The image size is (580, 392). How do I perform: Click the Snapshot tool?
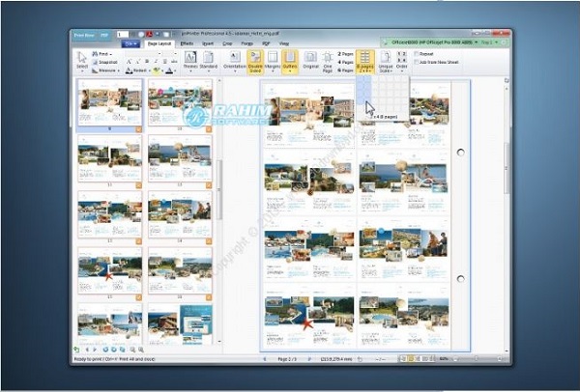click(107, 62)
